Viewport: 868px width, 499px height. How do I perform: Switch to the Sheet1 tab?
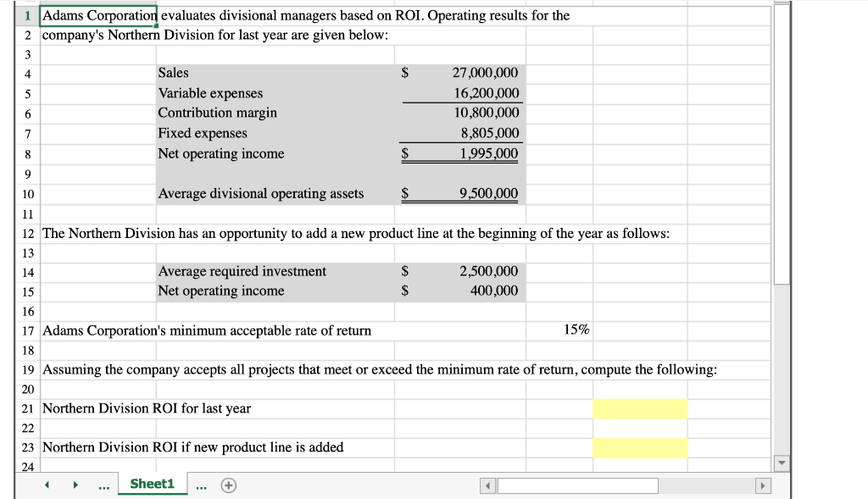click(152, 483)
